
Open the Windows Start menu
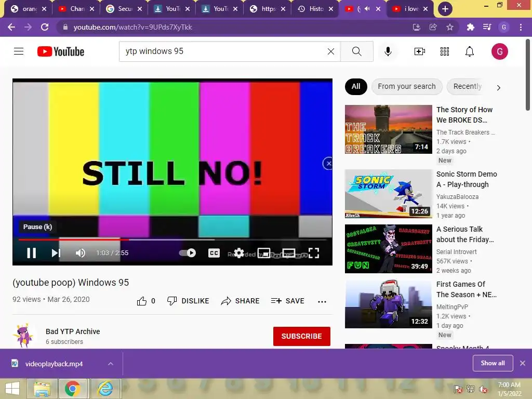tap(12, 389)
